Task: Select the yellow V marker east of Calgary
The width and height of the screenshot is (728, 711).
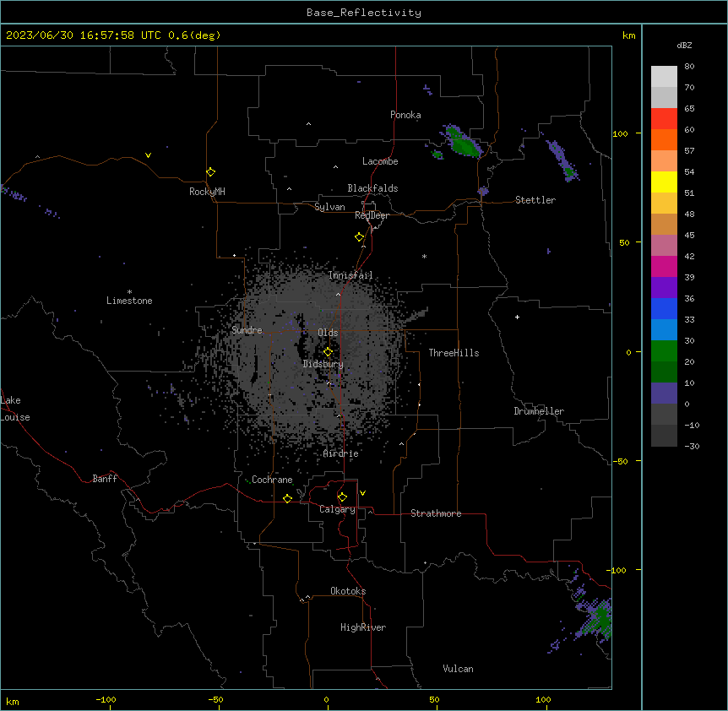Action: (x=362, y=493)
